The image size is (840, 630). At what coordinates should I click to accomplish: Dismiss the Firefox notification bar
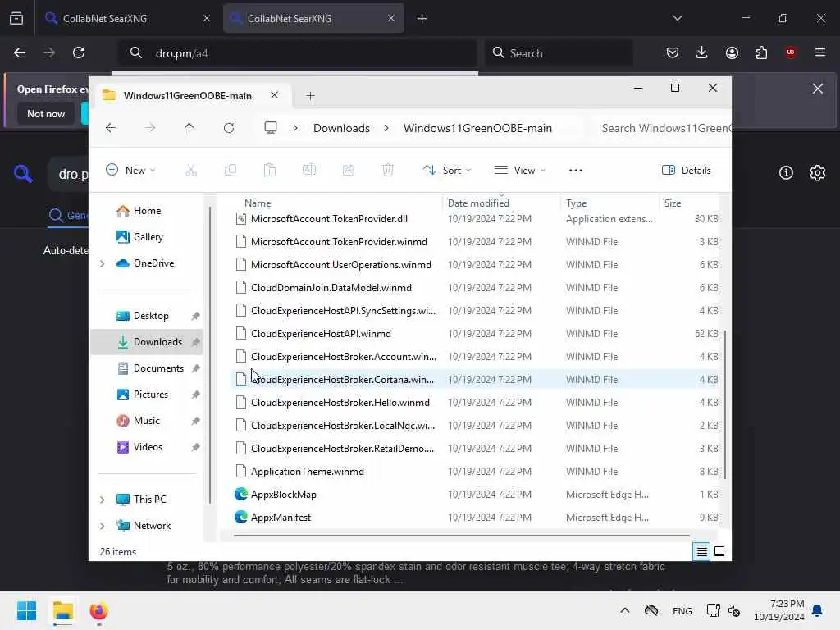[818, 89]
